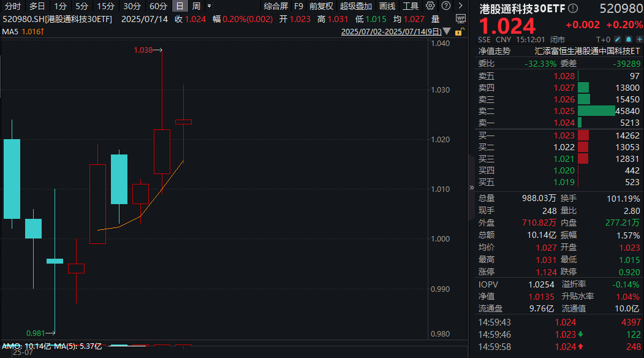Click the bell icon to set price alert
The height and width of the screenshot is (358, 644).
[x=629, y=39]
